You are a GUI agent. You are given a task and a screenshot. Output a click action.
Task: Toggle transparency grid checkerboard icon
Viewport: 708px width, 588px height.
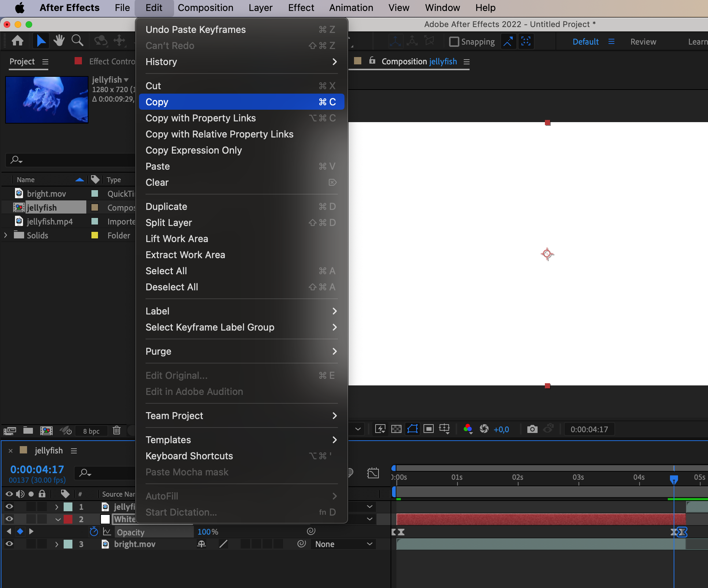(396, 429)
